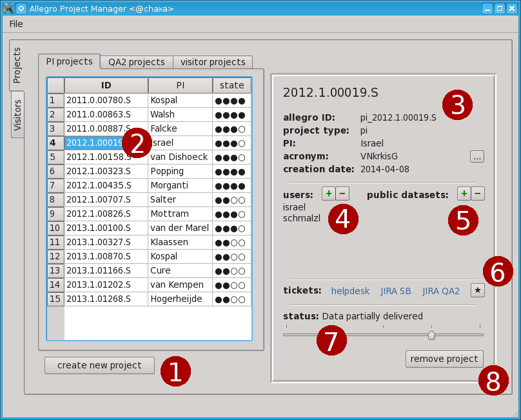Open the visitor projects tab
Image resolution: width=521 pixels, height=420 pixels.
[x=213, y=62]
